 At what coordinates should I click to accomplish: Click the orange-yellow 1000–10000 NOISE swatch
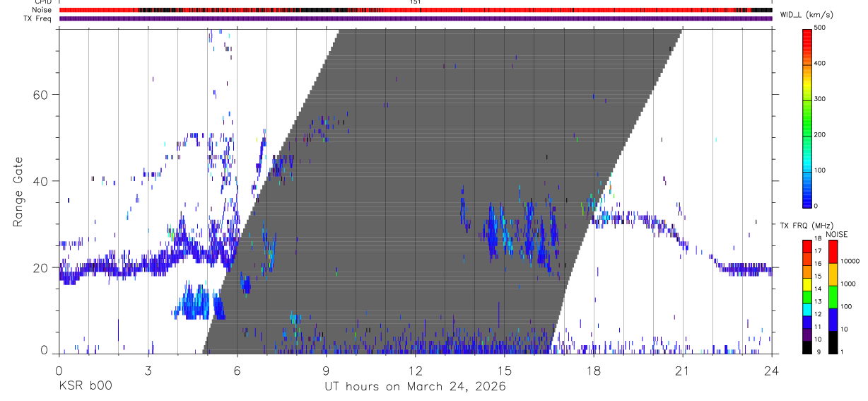[x=833, y=274]
